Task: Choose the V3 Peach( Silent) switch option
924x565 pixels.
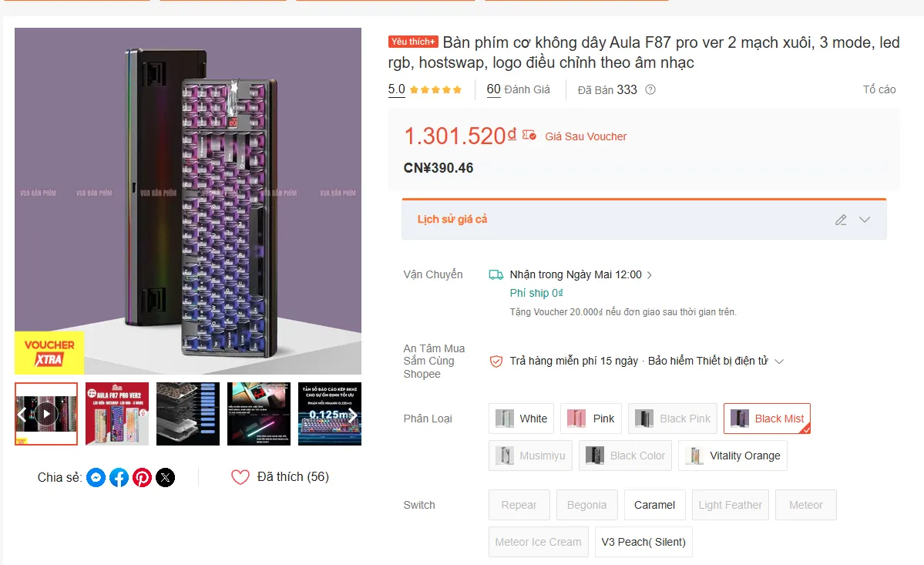Action: (643, 542)
